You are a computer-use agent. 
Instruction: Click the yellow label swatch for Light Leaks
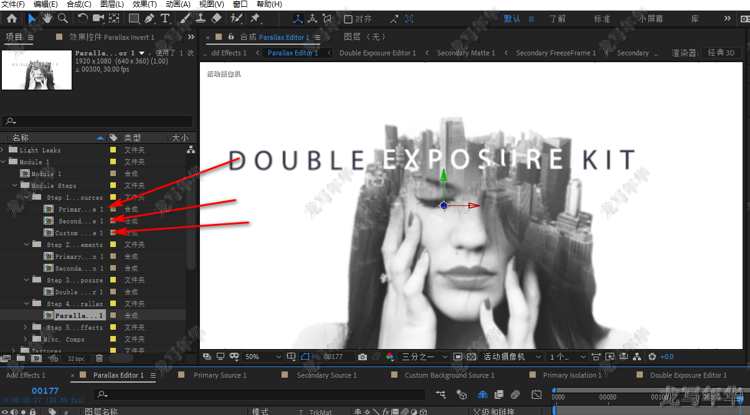(x=113, y=150)
